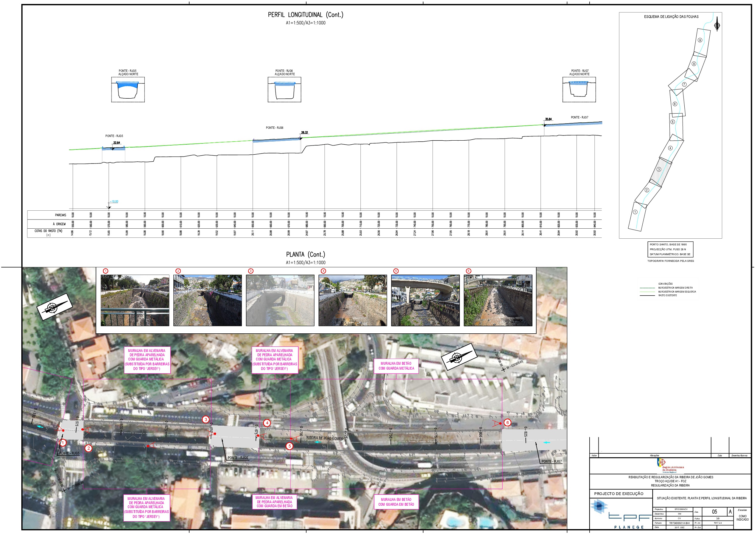Click the north arrow above Ponte RJG7 area
This screenshot has height=534, width=756.
459,357
